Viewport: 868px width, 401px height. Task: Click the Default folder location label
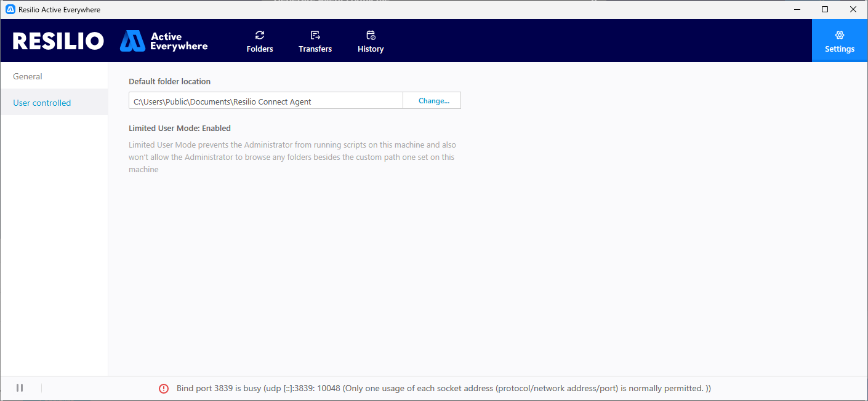[169, 81]
